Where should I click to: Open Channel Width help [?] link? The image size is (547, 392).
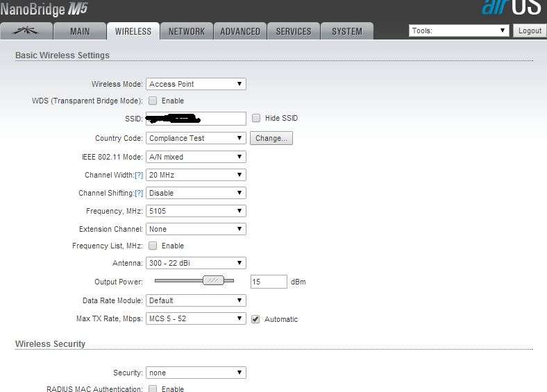pos(139,175)
